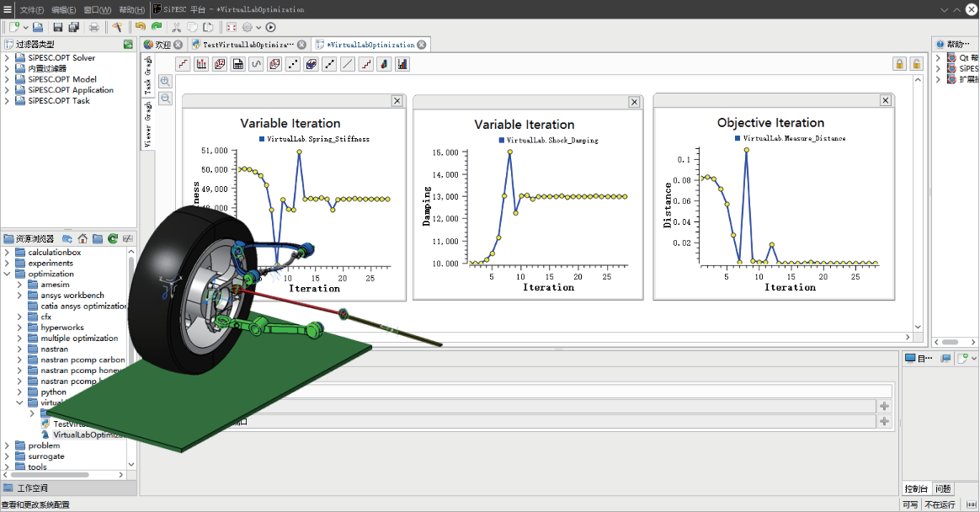This screenshot has height=512, width=980.
Task: Select the ansys workbench folder
Action: [72, 296]
